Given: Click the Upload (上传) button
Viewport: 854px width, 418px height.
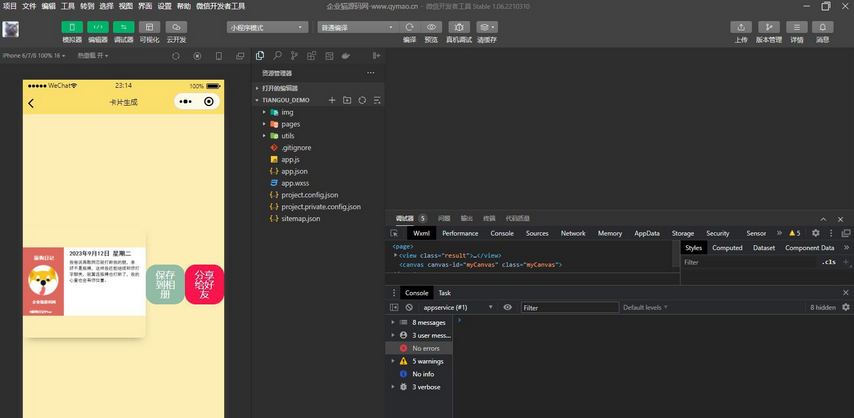Looking at the screenshot, I should (741, 27).
